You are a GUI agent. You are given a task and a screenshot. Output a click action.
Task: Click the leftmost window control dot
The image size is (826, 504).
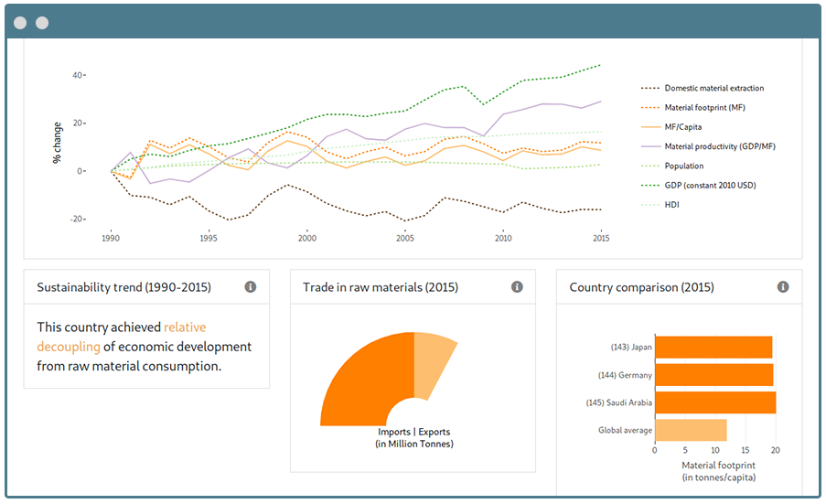20,22
